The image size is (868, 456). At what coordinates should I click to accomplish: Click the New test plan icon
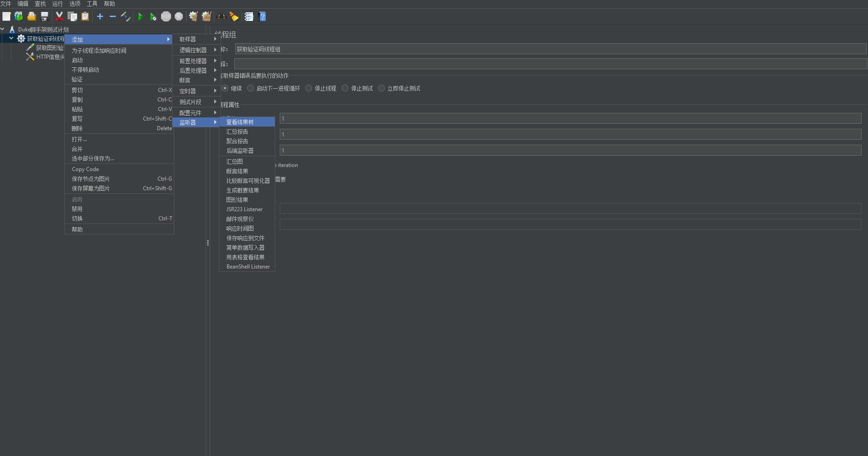6,17
